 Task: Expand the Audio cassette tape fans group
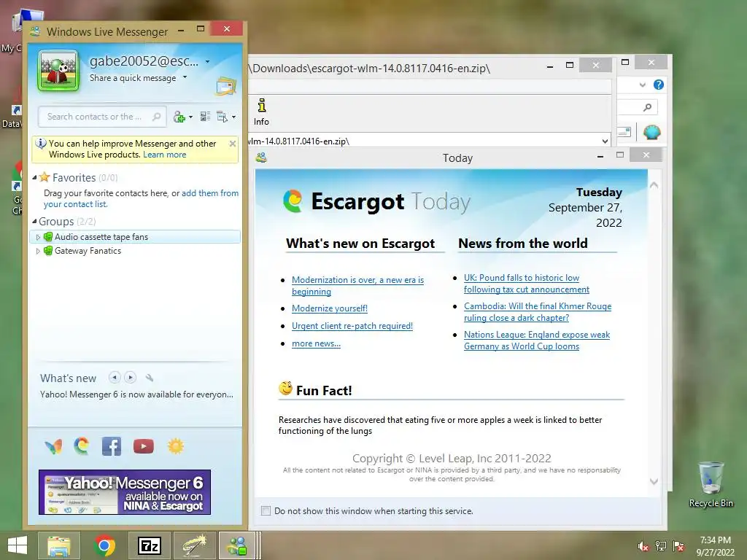coord(38,237)
